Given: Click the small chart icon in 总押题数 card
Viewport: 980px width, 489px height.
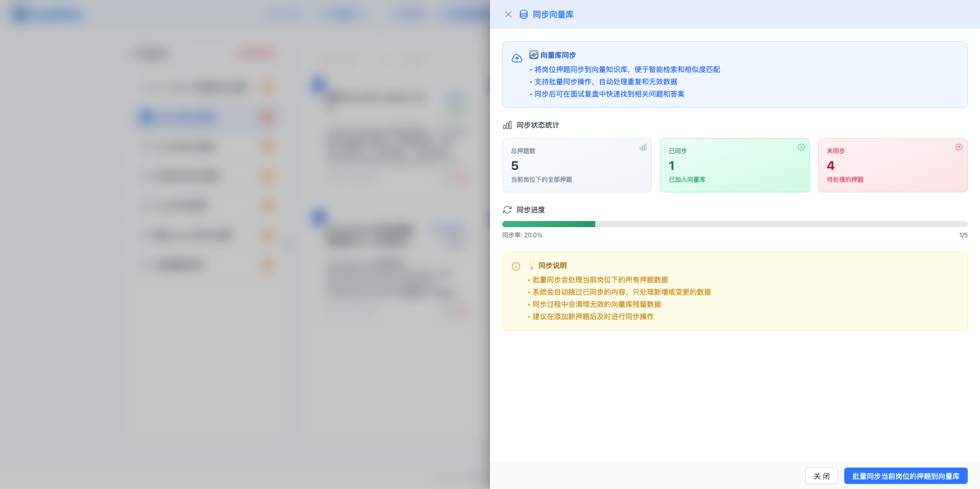Looking at the screenshot, I should (x=643, y=147).
